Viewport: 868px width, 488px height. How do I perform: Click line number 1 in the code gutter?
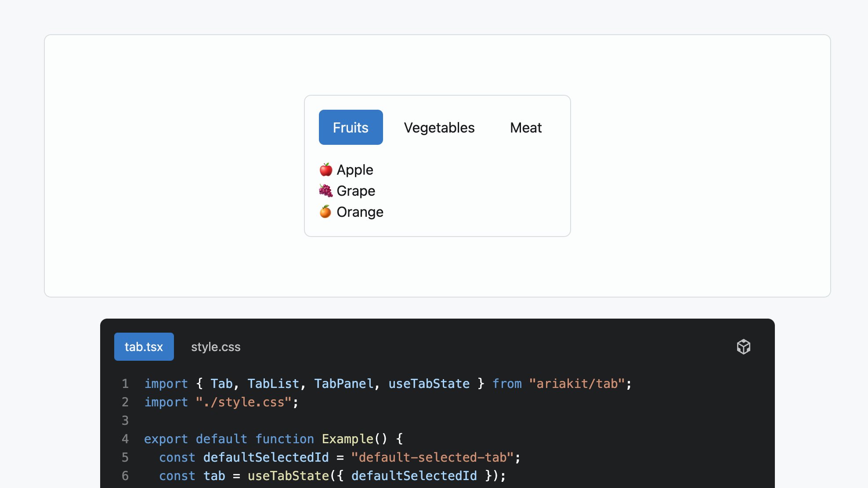pyautogui.click(x=125, y=384)
